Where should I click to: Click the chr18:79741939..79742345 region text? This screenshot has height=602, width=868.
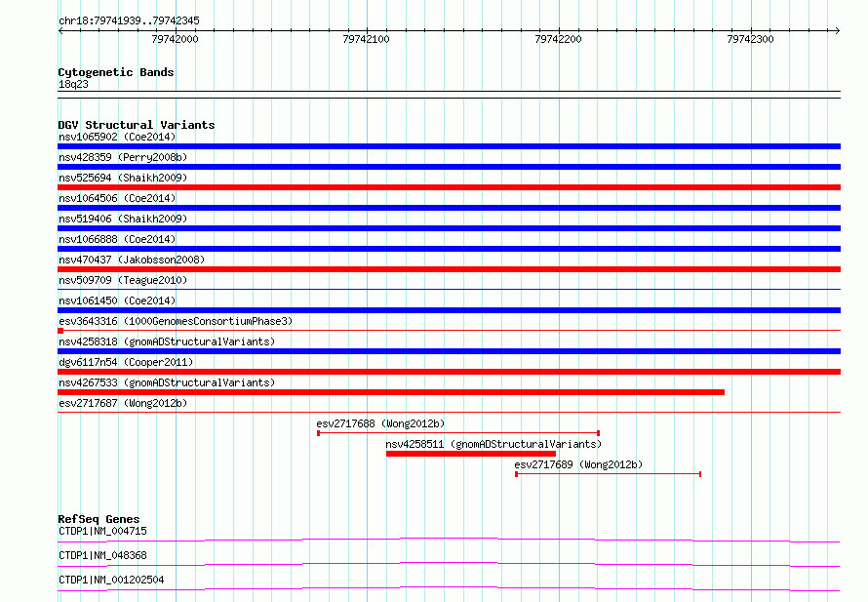(x=129, y=20)
